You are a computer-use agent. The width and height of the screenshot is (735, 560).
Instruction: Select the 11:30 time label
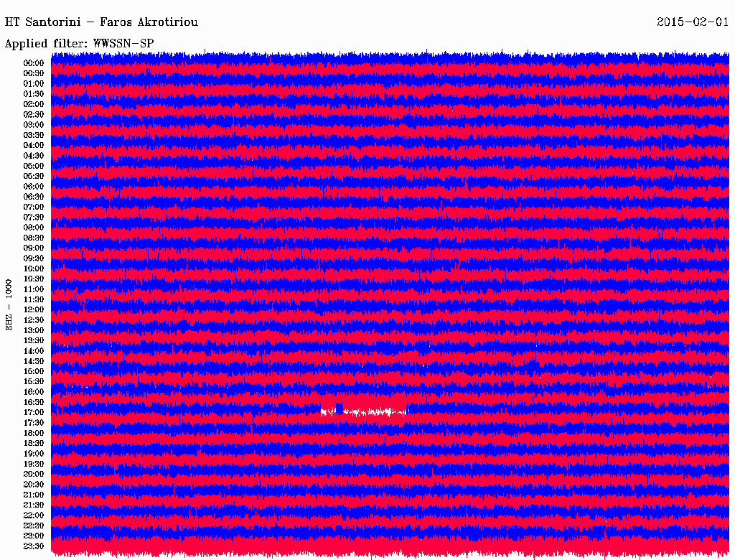(34, 299)
